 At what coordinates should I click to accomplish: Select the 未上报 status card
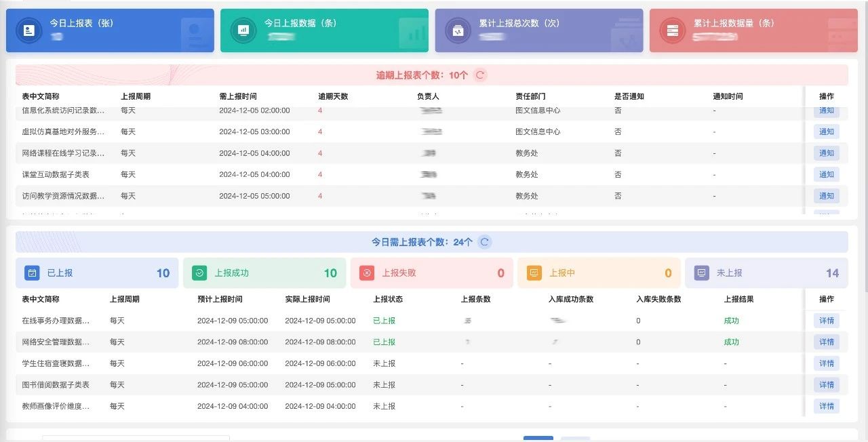(x=766, y=273)
